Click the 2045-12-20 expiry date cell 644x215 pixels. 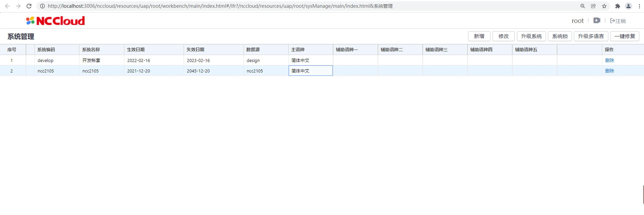214,71
